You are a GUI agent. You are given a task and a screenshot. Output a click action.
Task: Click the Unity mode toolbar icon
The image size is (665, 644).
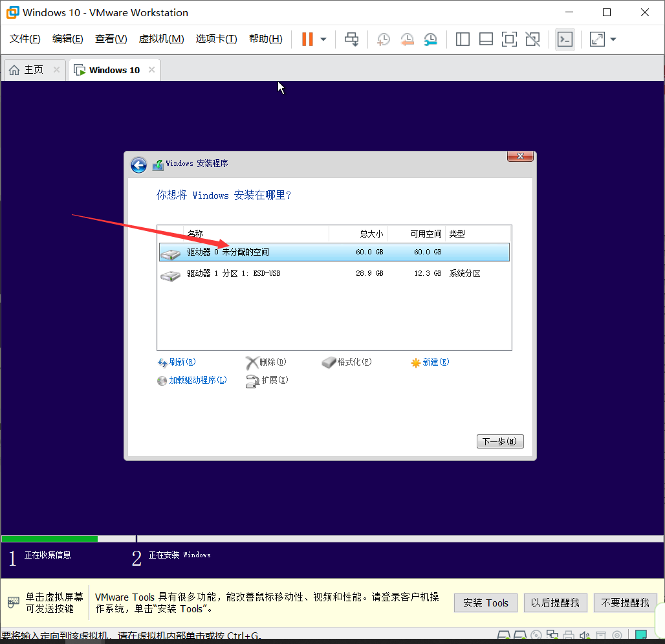pyautogui.click(x=532, y=39)
